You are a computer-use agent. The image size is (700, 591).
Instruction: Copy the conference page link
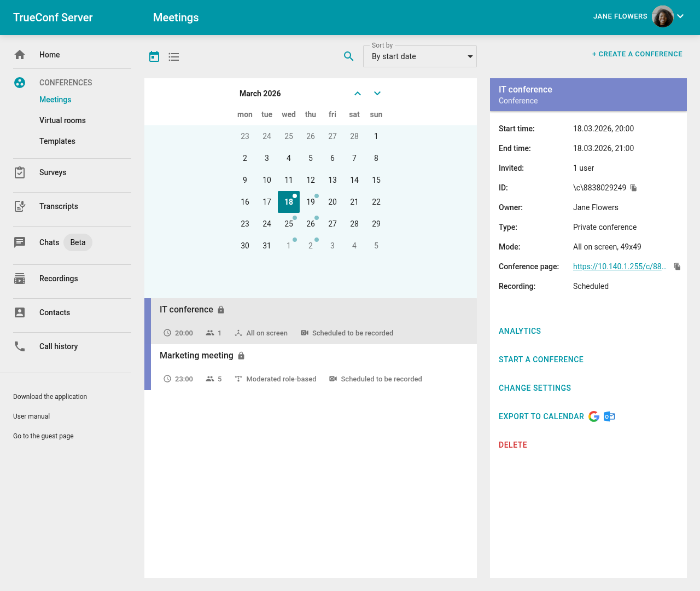677,266
